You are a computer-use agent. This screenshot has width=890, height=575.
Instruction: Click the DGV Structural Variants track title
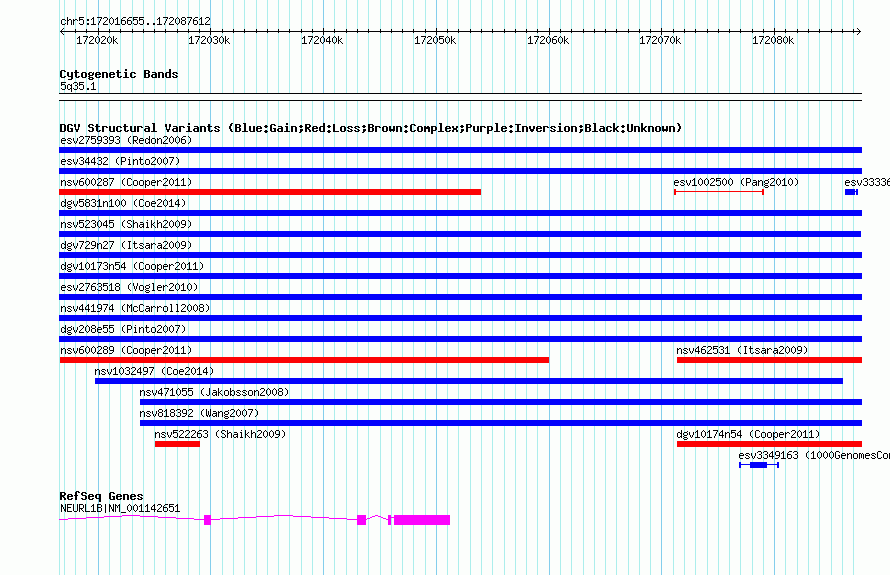371,128
